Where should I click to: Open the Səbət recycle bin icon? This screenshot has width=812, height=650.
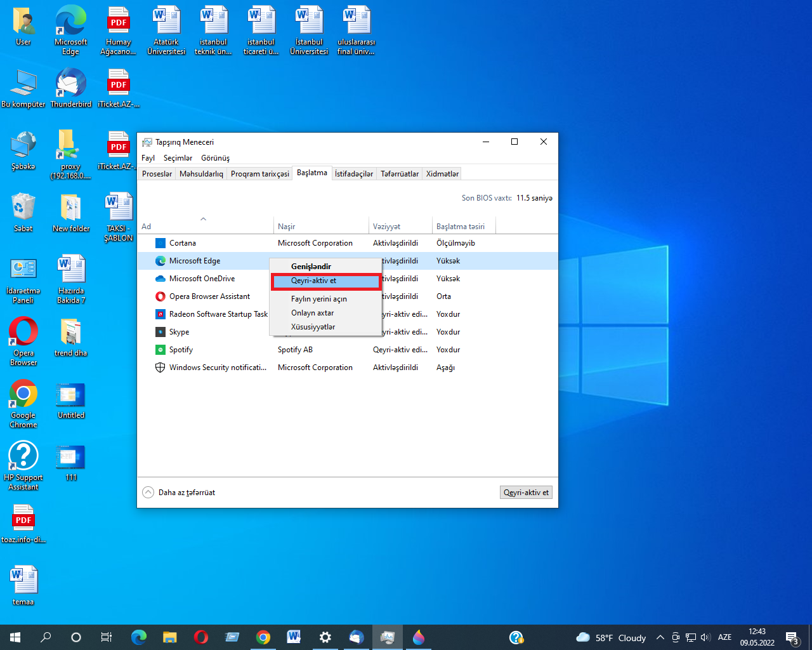click(x=23, y=213)
